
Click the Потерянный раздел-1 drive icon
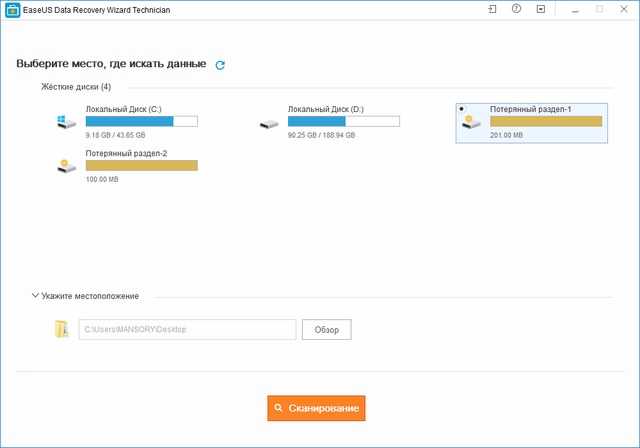pyautogui.click(x=471, y=123)
